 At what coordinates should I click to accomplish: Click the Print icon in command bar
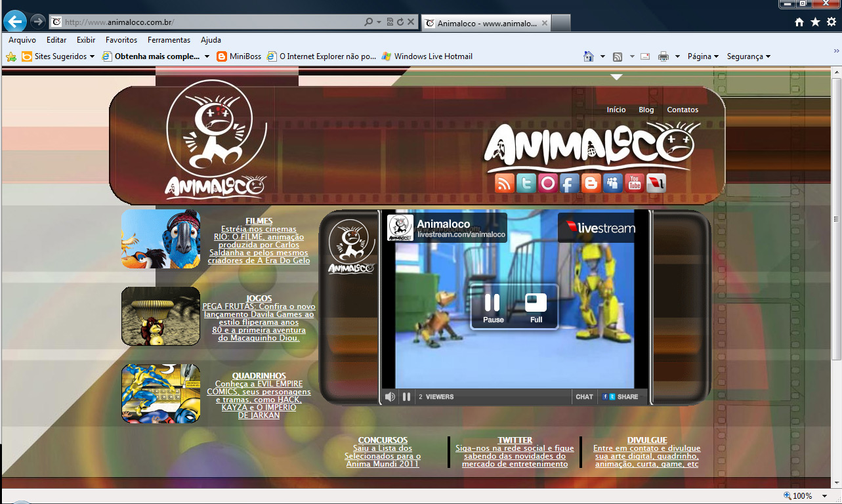point(663,56)
